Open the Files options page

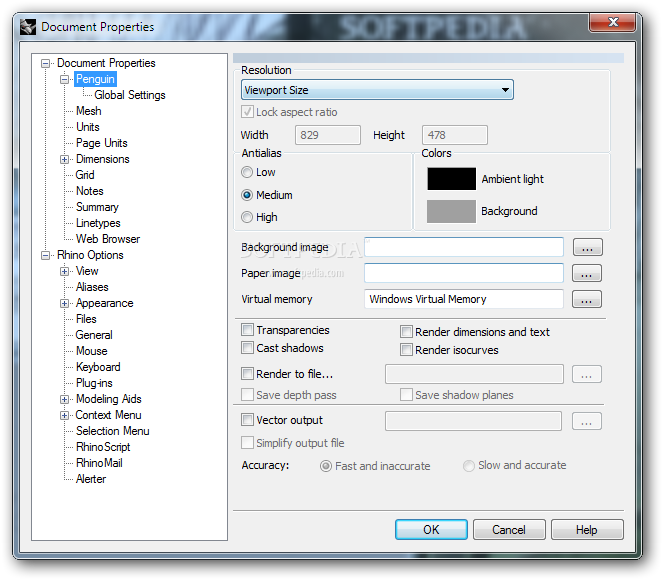pyautogui.click(x=86, y=319)
